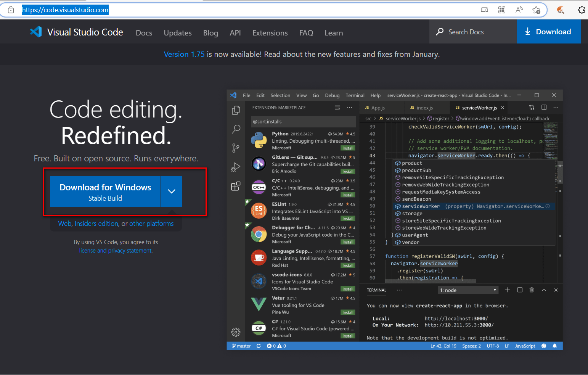Click master branch in status bar
The width and height of the screenshot is (588, 375).
click(241, 346)
